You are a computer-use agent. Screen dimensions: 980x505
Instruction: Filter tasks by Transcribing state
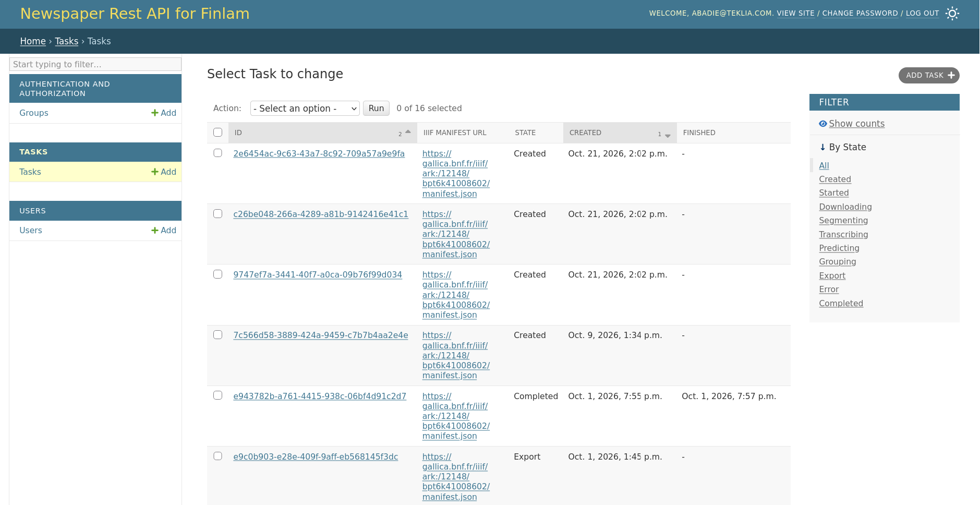pyautogui.click(x=843, y=234)
